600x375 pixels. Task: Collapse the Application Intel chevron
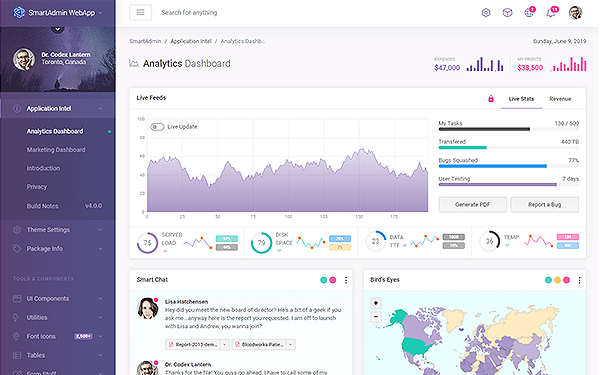pyautogui.click(x=100, y=109)
